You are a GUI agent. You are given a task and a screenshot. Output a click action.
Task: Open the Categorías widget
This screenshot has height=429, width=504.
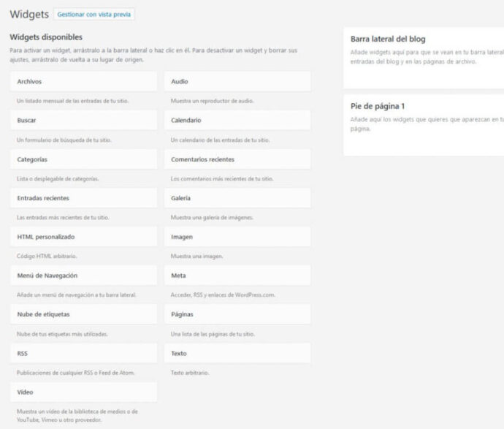[x=84, y=159]
